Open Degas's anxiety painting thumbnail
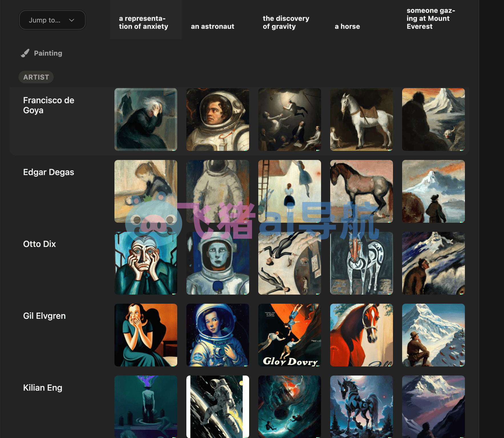This screenshot has height=438, width=504. [146, 191]
